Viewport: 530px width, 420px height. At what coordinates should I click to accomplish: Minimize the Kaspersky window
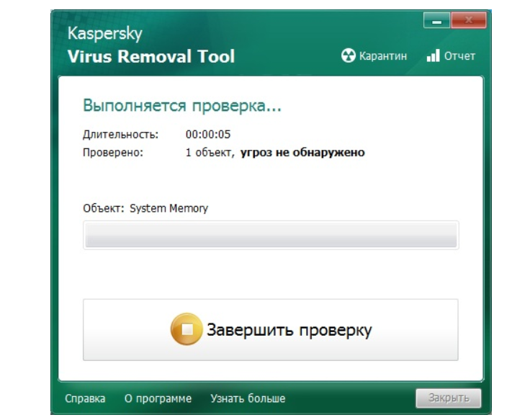click(436, 21)
